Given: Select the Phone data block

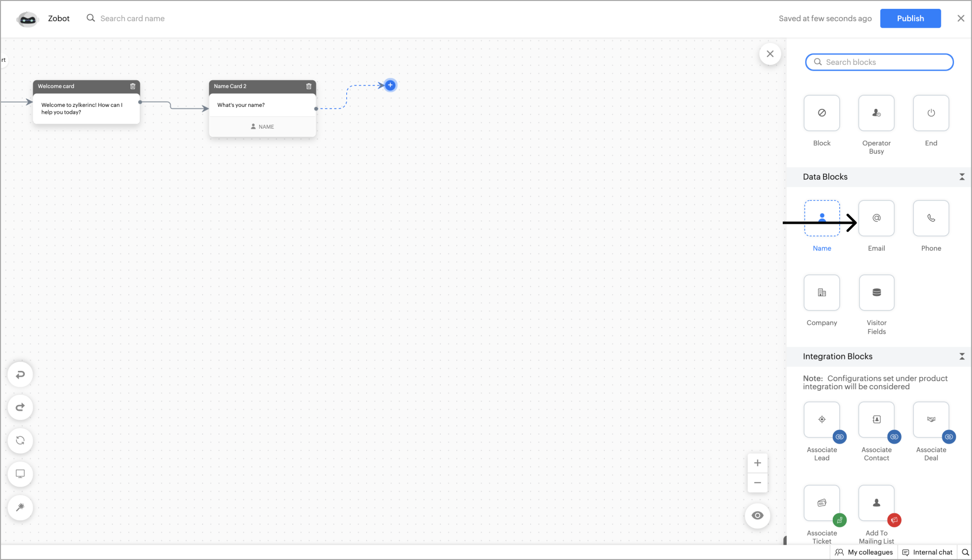Looking at the screenshot, I should click(x=931, y=218).
